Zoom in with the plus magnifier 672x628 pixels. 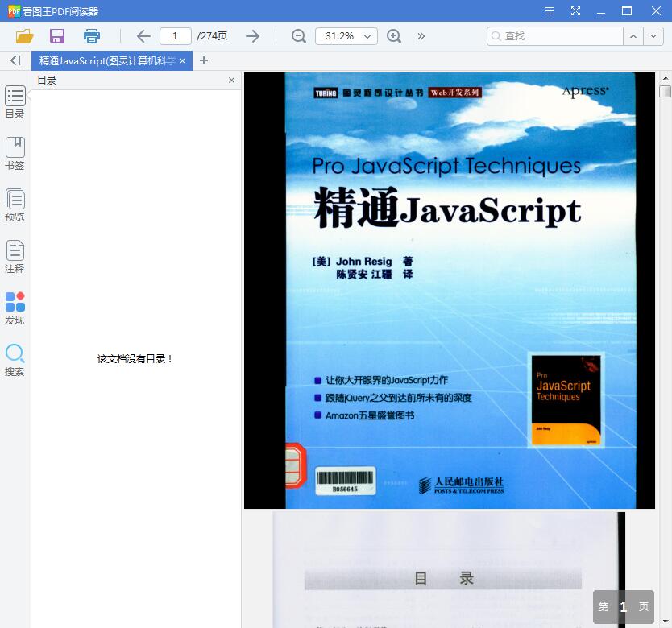[x=394, y=36]
